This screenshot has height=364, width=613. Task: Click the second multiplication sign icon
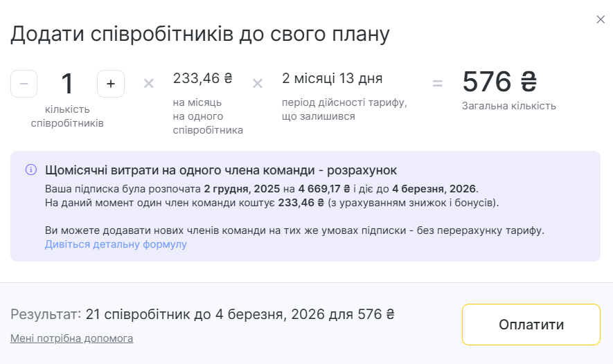(257, 84)
